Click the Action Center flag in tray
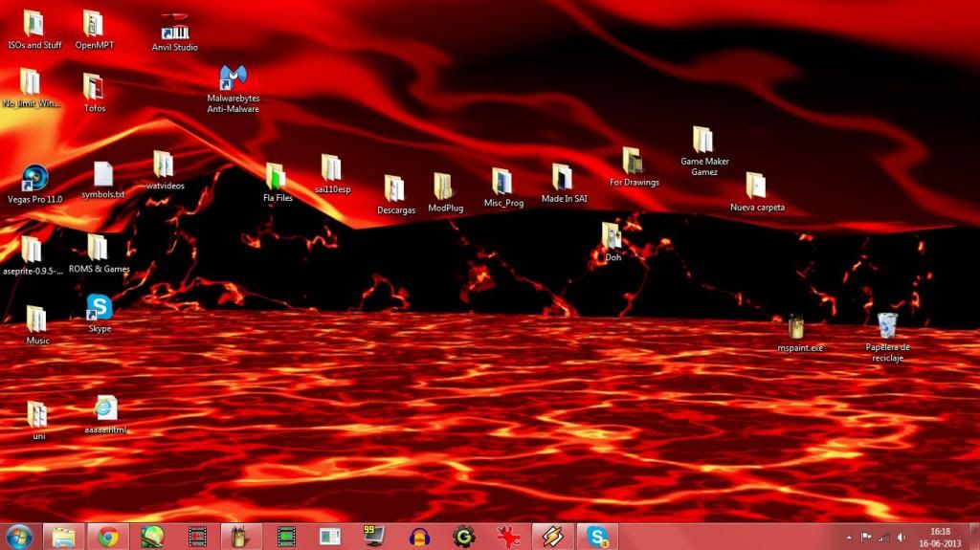This screenshot has height=550, width=980. click(x=866, y=538)
